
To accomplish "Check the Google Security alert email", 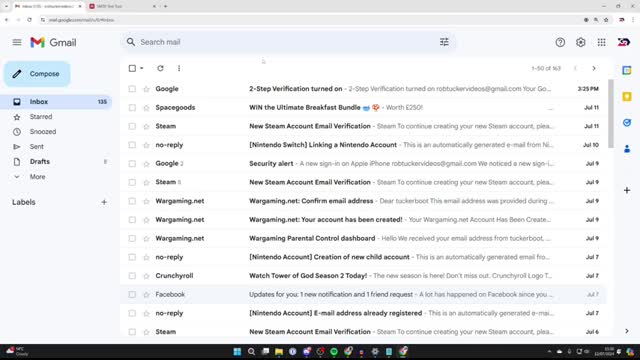I will pos(132,164).
